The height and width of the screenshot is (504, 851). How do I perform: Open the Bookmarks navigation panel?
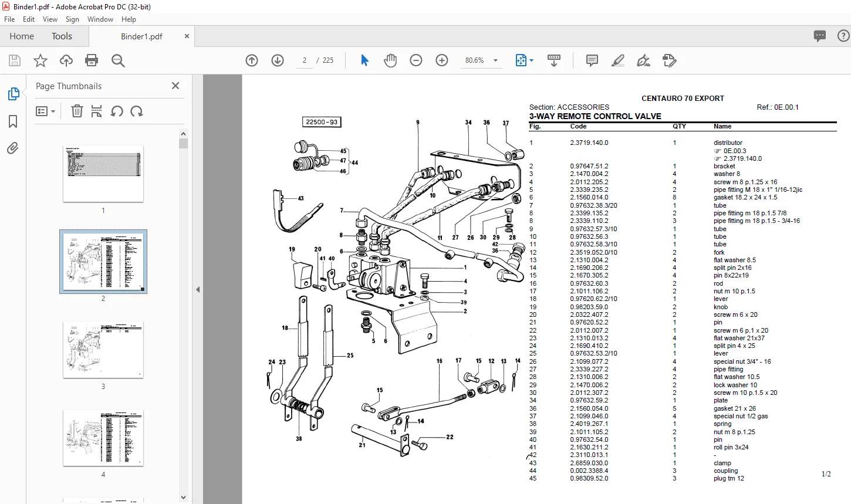[x=13, y=121]
